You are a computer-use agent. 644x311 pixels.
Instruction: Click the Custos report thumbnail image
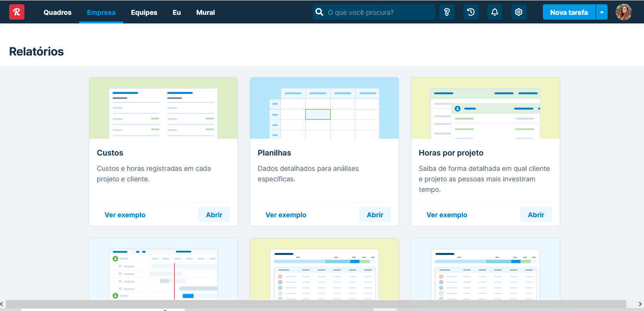click(x=163, y=108)
